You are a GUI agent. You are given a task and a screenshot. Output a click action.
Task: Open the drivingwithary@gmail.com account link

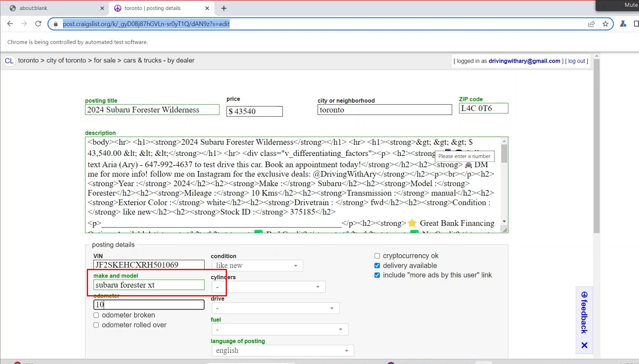tap(524, 61)
